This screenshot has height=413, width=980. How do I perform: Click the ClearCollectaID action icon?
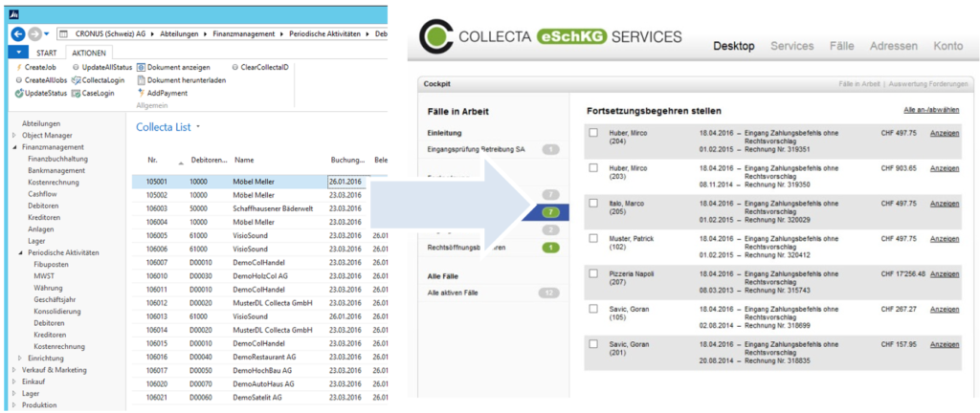click(235, 67)
